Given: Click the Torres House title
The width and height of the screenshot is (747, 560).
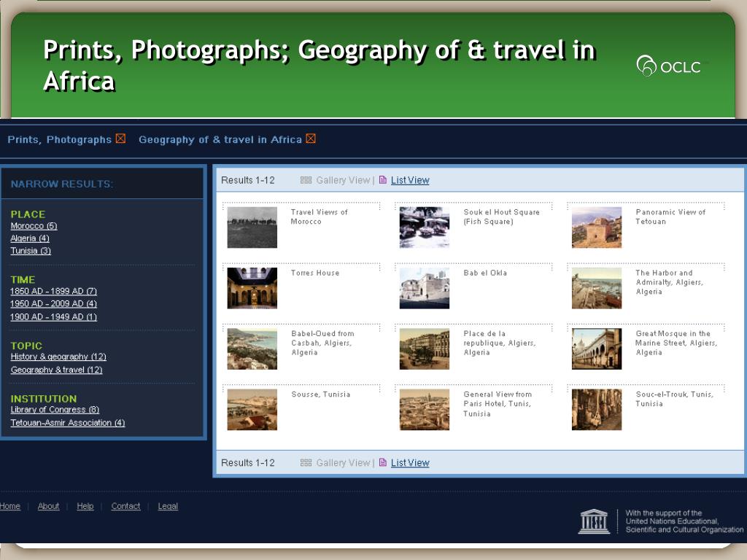Looking at the screenshot, I should (315, 273).
